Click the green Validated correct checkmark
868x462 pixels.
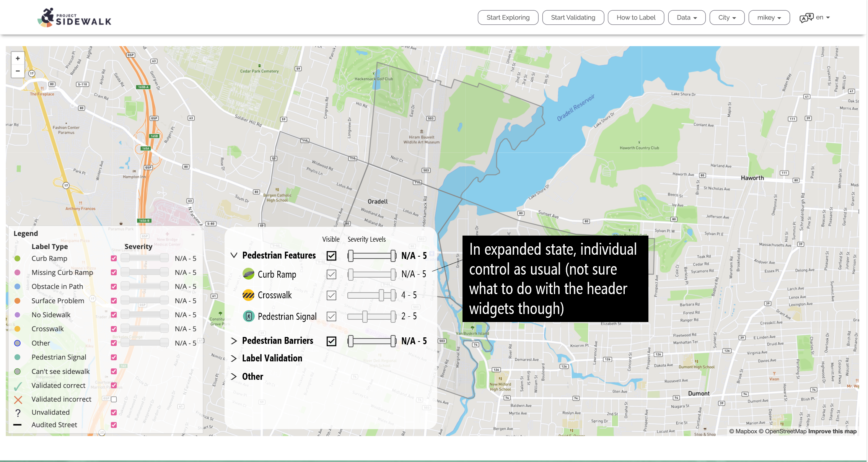[x=18, y=385]
